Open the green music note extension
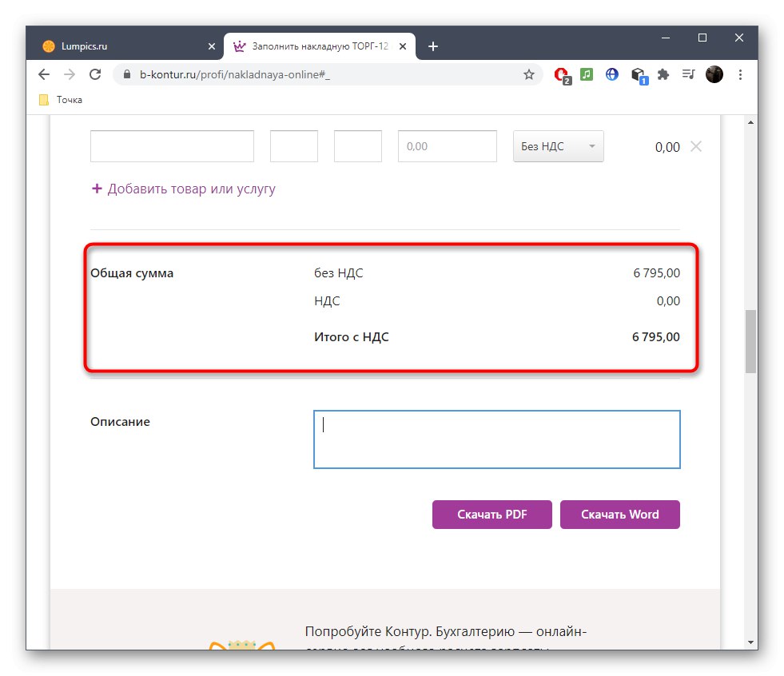This screenshot has height=676, width=784. click(x=587, y=74)
